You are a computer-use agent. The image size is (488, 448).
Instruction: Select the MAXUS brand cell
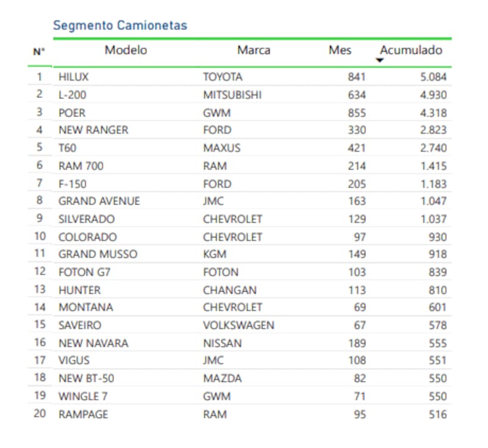pyautogui.click(x=222, y=148)
